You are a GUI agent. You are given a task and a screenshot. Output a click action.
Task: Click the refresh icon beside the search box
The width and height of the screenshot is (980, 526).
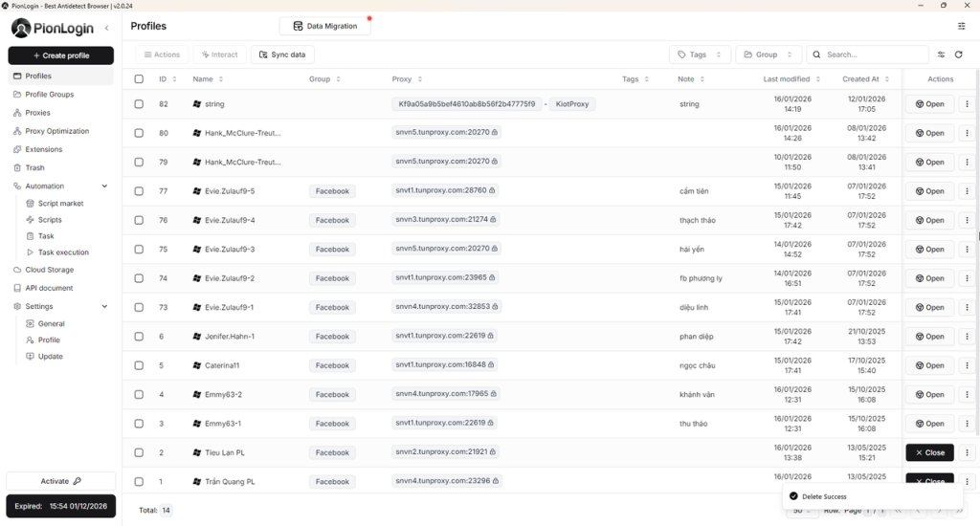click(959, 55)
